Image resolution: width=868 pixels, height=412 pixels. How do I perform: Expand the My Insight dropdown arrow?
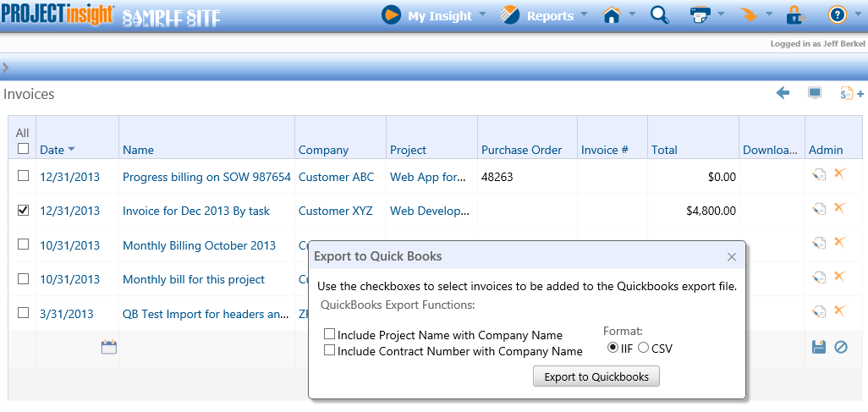482,14
